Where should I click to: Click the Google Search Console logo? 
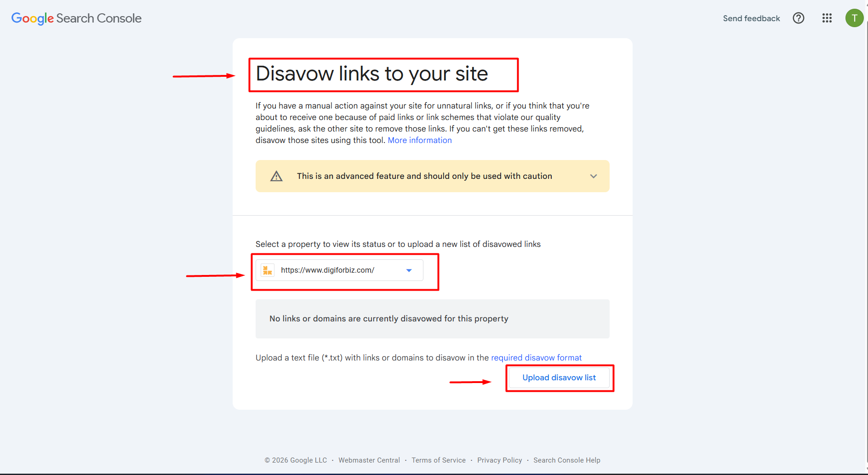click(x=76, y=18)
